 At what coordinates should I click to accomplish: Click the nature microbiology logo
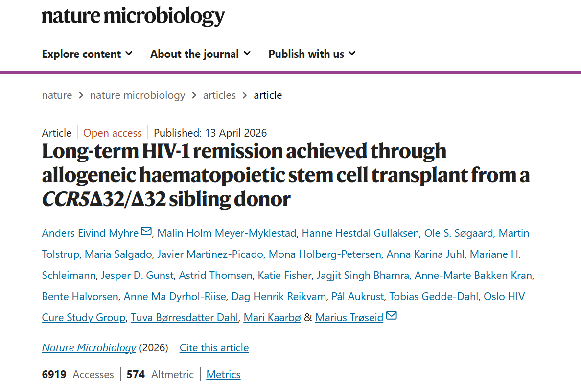pyautogui.click(x=133, y=17)
